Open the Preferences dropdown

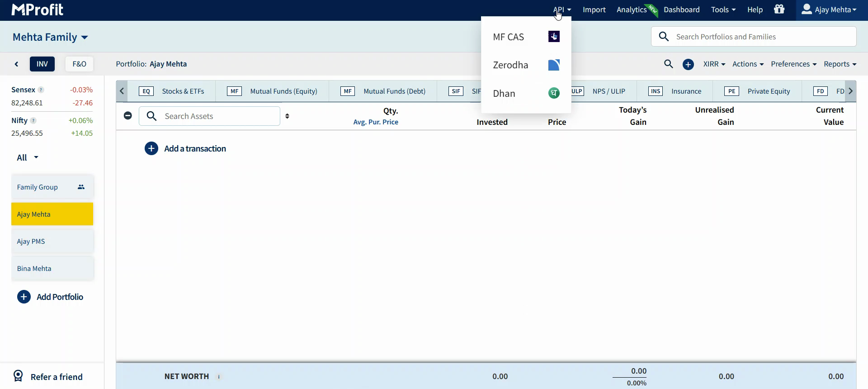pyautogui.click(x=794, y=64)
